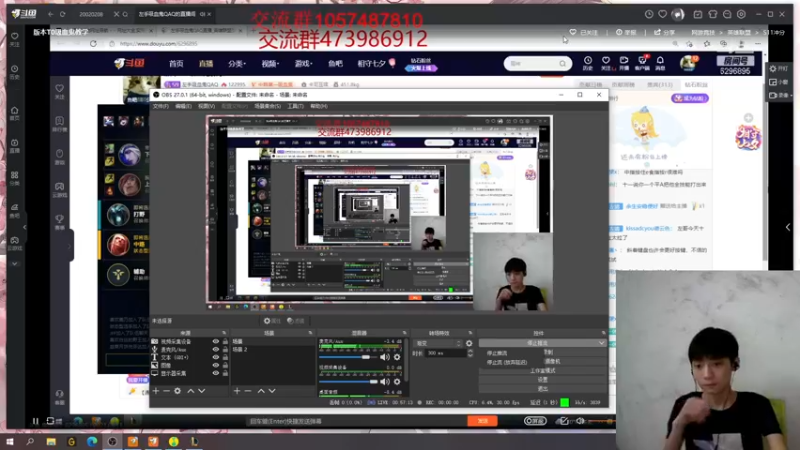This screenshot has height=450, width=800.
Task: Click 设置 button in OBS Controls
Action: pyautogui.click(x=542, y=380)
